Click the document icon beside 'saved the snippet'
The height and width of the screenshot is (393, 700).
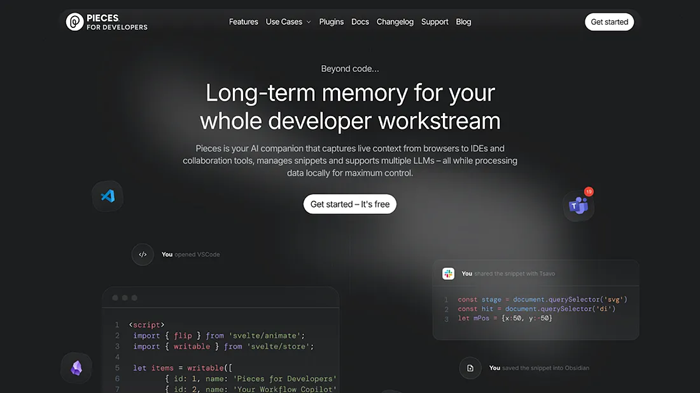click(x=470, y=368)
